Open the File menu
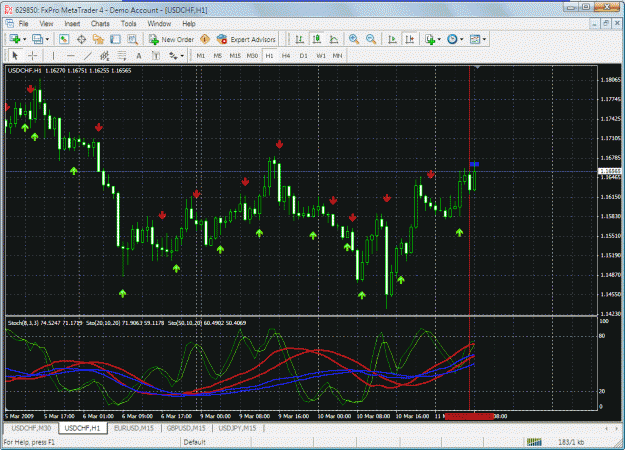The image size is (625, 450). [x=24, y=24]
